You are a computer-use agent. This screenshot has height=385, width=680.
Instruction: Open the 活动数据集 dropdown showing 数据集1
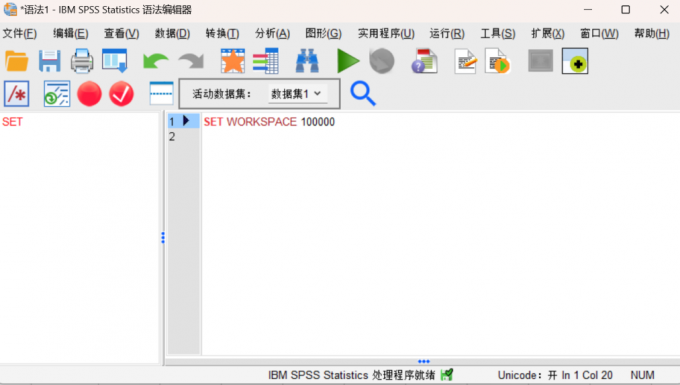point(297,94)
